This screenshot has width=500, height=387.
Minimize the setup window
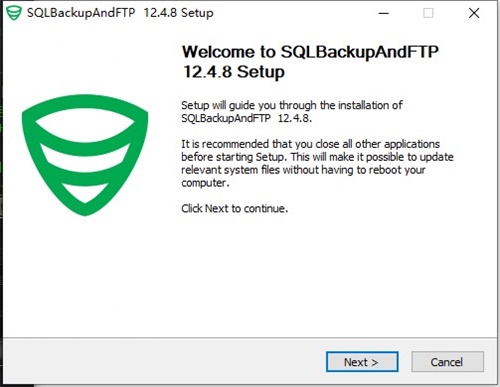[384, 13]
